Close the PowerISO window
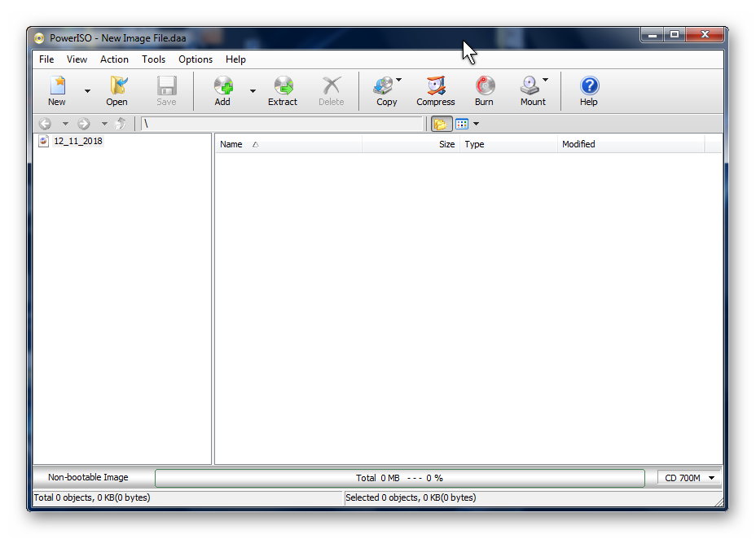 point(705,35)
